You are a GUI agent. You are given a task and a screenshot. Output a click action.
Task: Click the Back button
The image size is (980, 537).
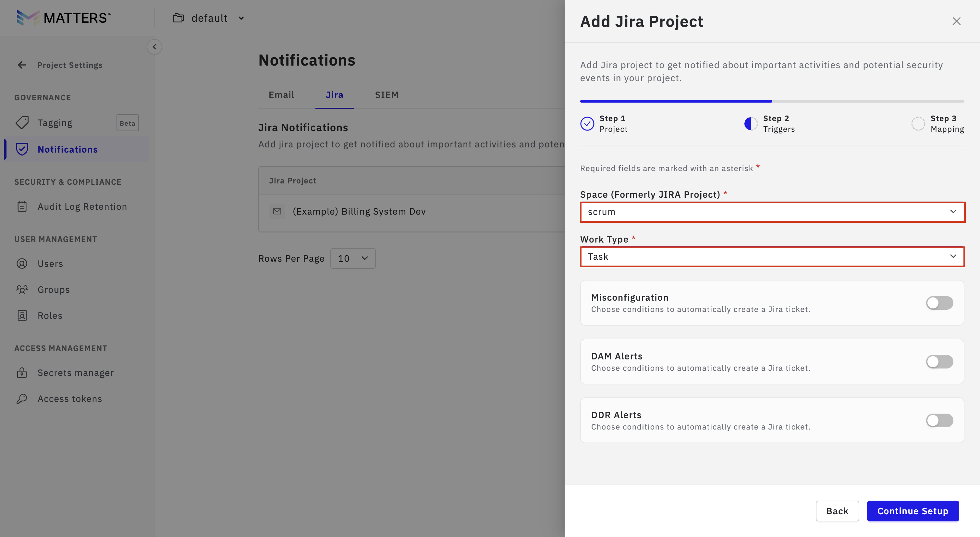(x=837, y=511)
